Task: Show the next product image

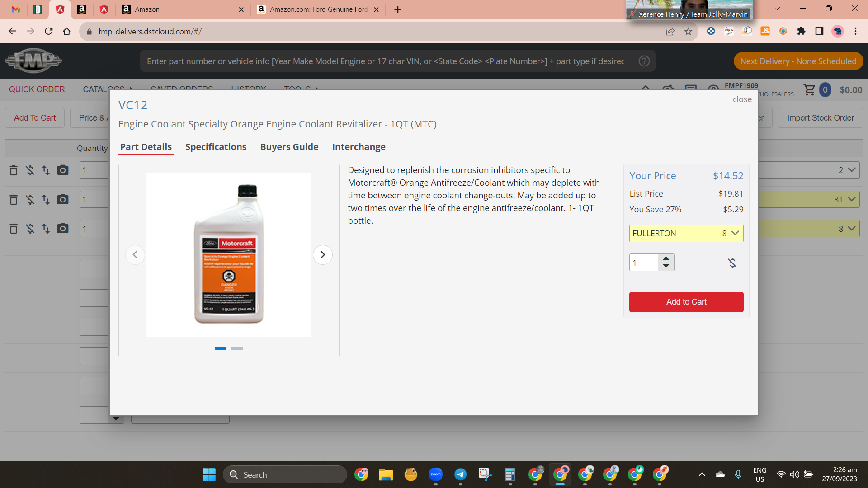Action: [323, 255]
